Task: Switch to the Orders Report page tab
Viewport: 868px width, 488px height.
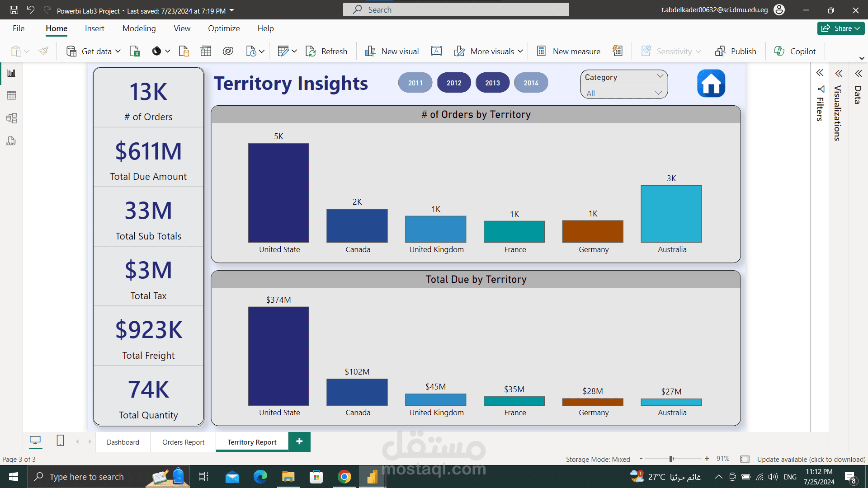Action: click(x=183, y=442)
